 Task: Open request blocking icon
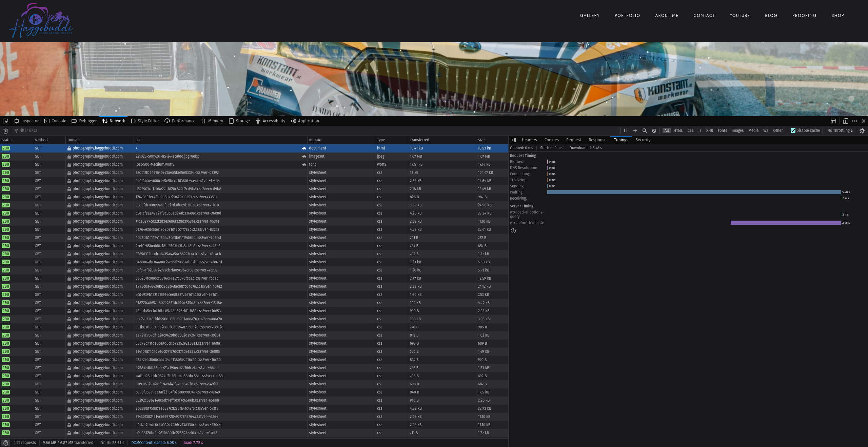(654, 130)
